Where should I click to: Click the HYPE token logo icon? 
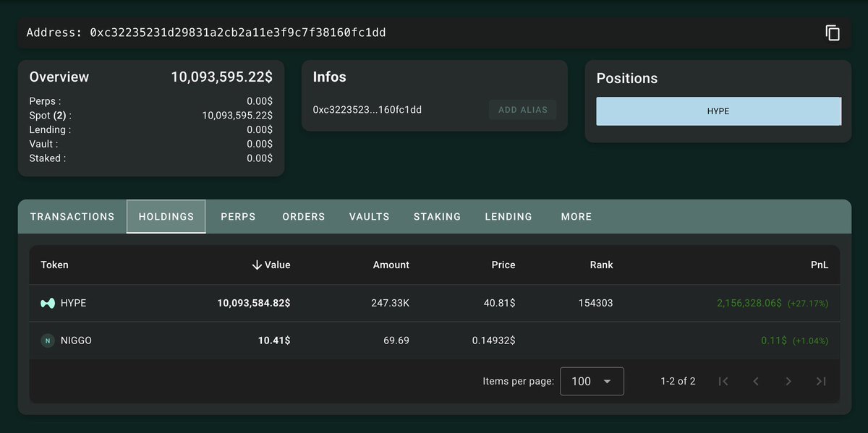(48, 304)
